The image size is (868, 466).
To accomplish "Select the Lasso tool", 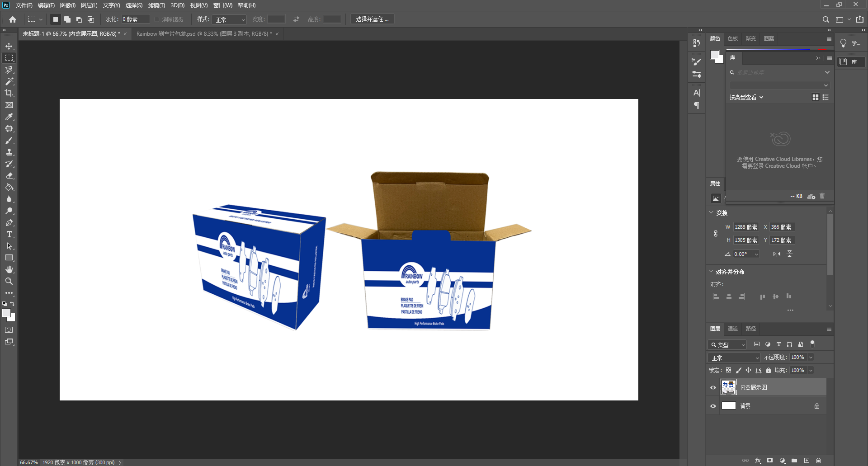I will 9,70.
